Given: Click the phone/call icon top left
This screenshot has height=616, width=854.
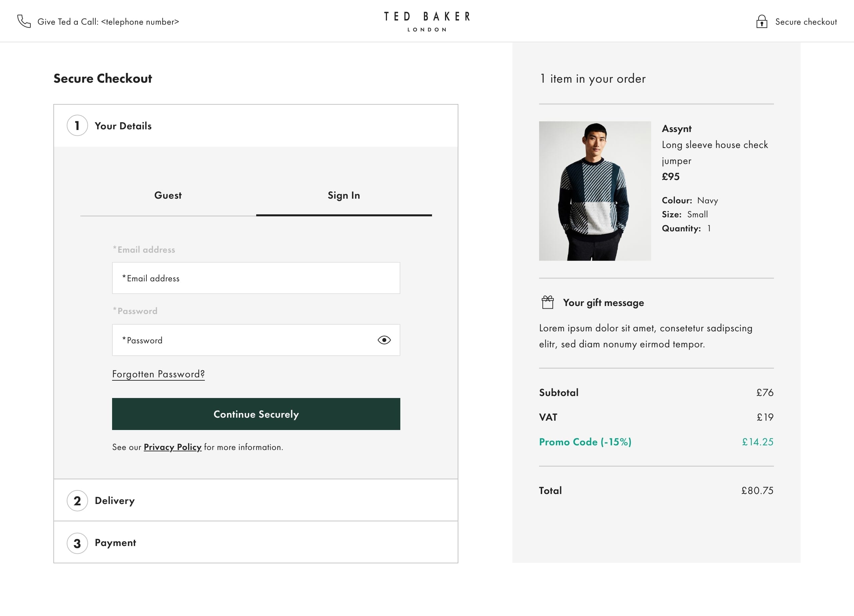Looking at the screenshot, I should (x=24, y=21).
